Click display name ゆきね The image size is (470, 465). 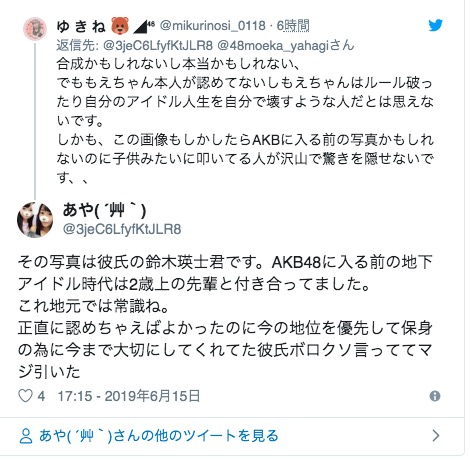pos(81,26)
